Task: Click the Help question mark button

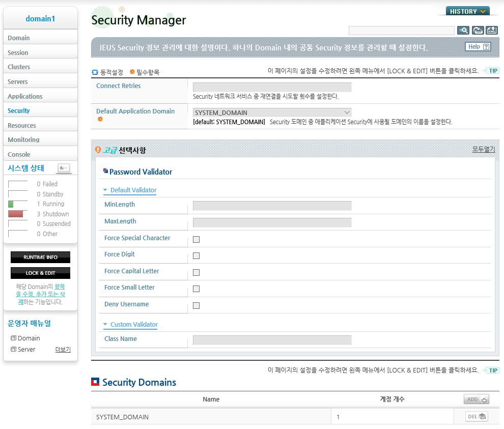Action: click(x=478, y=47)
